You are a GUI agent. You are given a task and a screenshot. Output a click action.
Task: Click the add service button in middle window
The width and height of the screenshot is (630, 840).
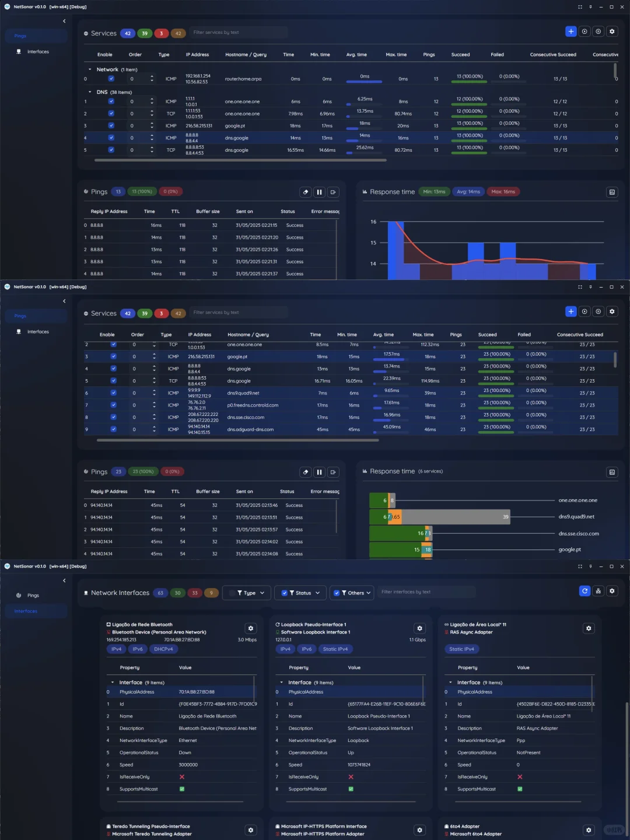tap(570, 311)
